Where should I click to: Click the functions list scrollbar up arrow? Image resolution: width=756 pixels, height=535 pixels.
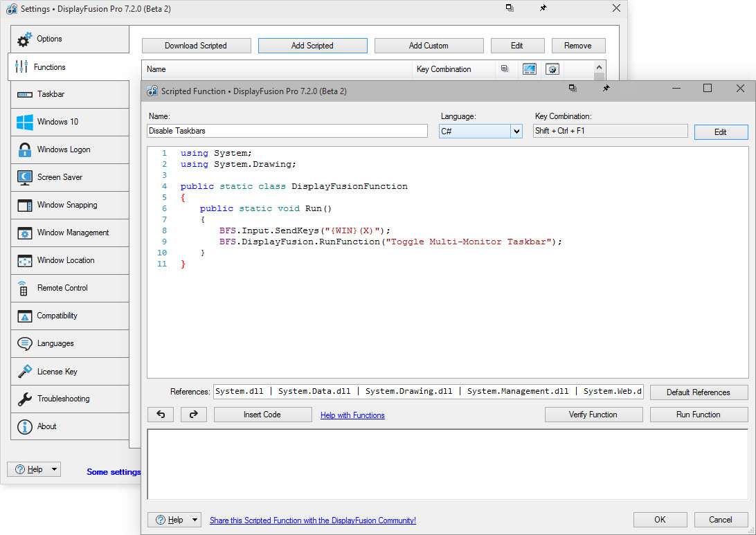click(600, 66)
